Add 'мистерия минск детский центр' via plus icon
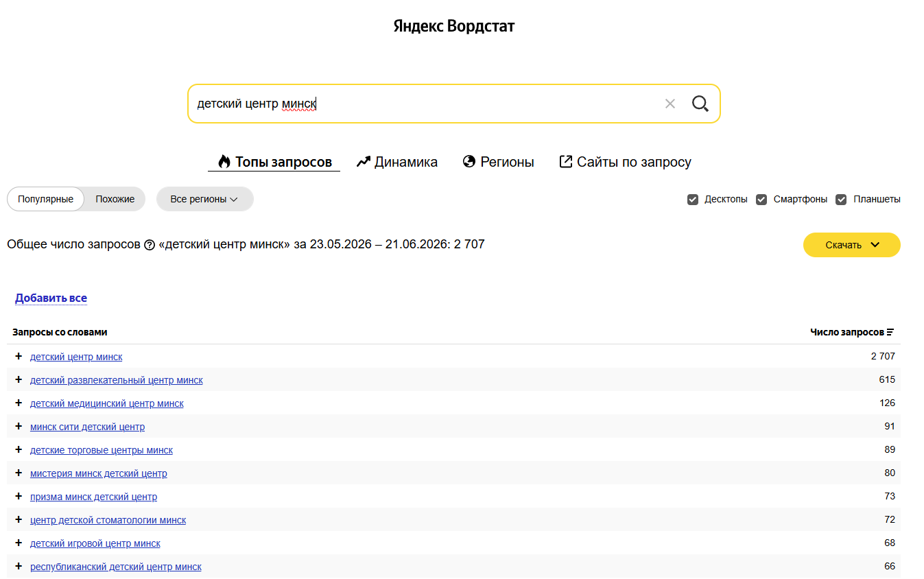The height and width of the screenshot is (579, 924). tap(19, 473)
